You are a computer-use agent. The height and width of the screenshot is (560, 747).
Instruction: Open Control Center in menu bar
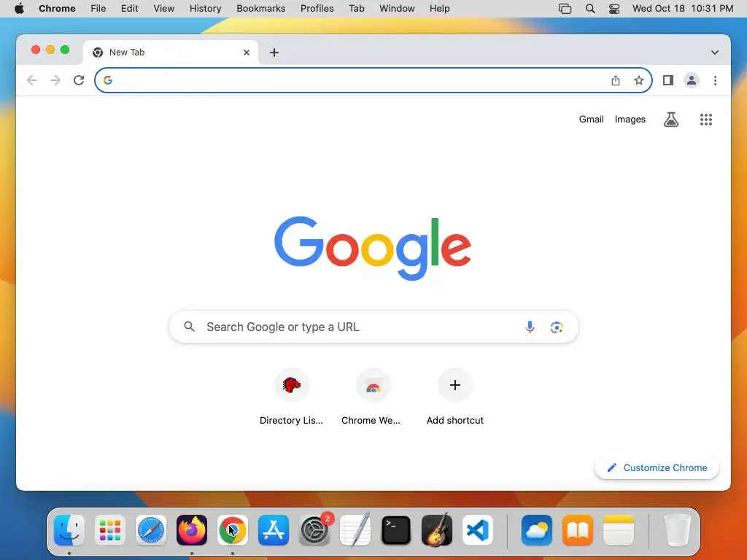pyautogui.click(x=614, y=9)
